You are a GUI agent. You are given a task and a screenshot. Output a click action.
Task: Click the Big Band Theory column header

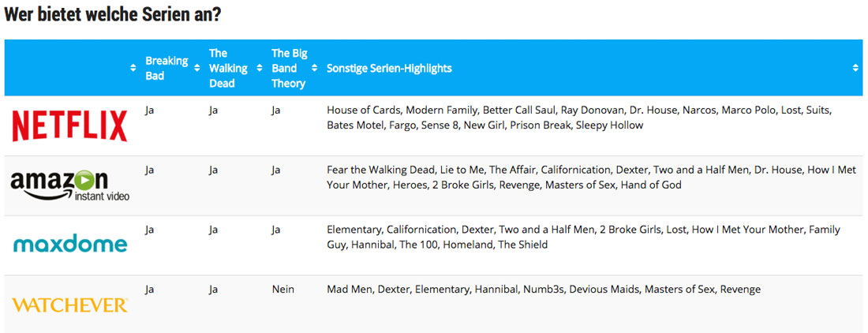289,69
